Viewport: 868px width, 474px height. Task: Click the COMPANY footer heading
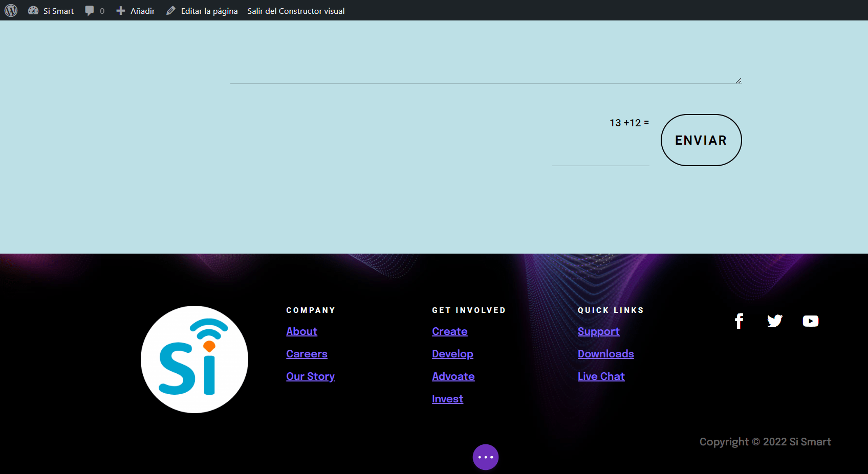[x=311, y=310]
